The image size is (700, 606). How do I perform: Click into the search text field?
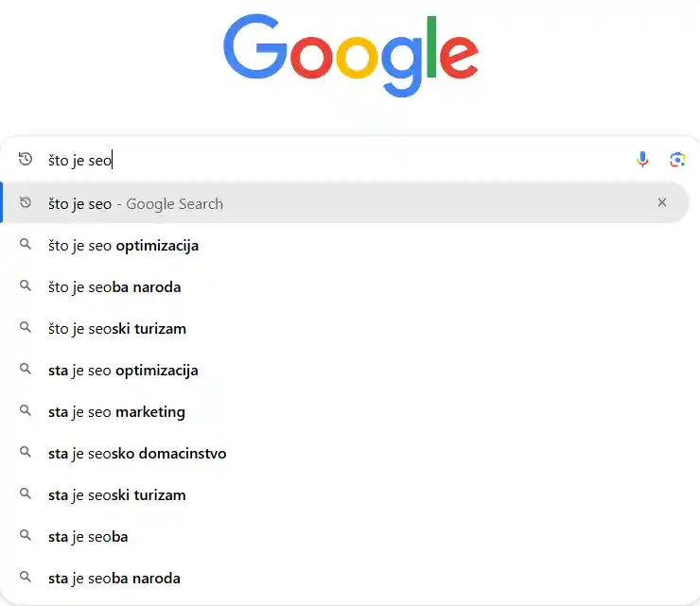(359, 160)
